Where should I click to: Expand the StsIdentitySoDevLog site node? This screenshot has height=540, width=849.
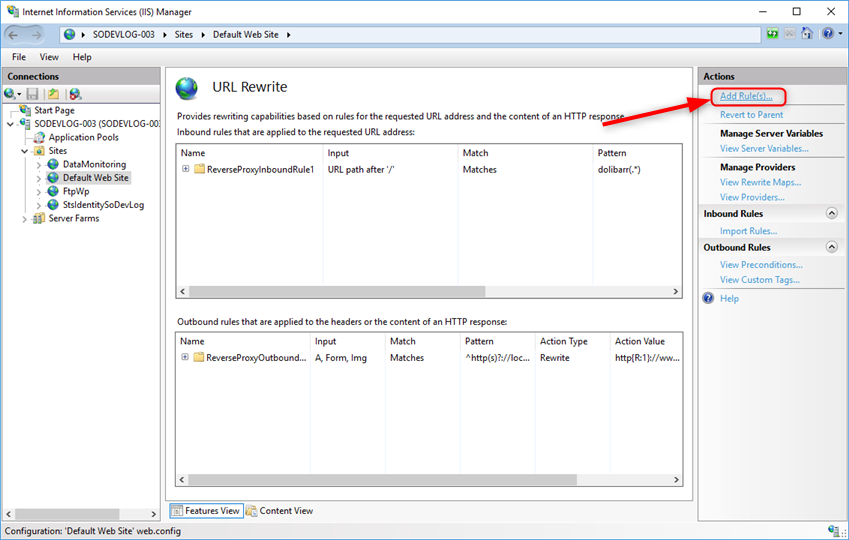[x=38, y=205]
